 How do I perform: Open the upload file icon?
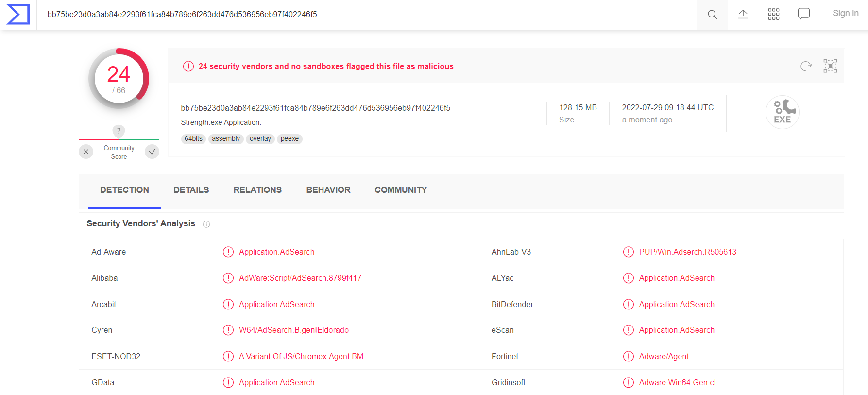click(743, 15)
